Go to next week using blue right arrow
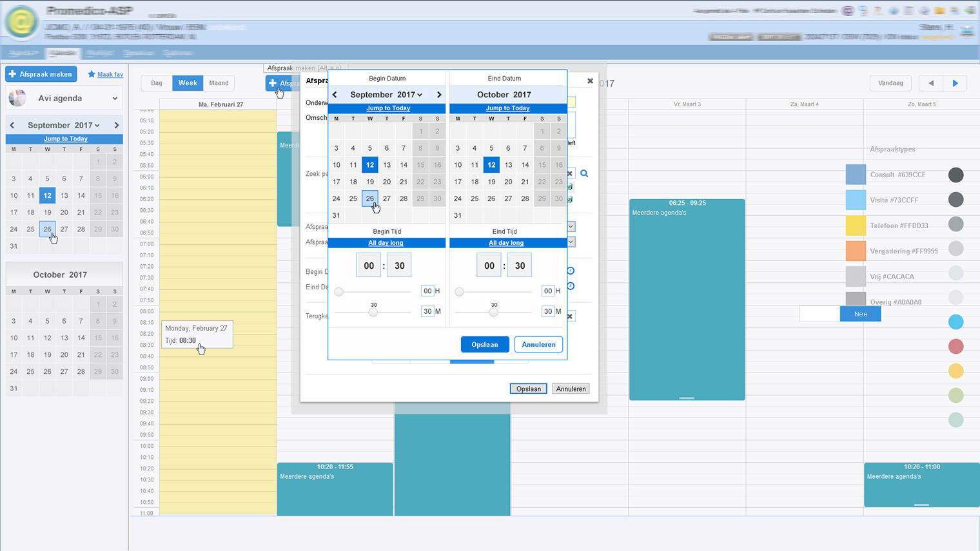The height and width of the screenshot is (551, 980). (955, 83)
